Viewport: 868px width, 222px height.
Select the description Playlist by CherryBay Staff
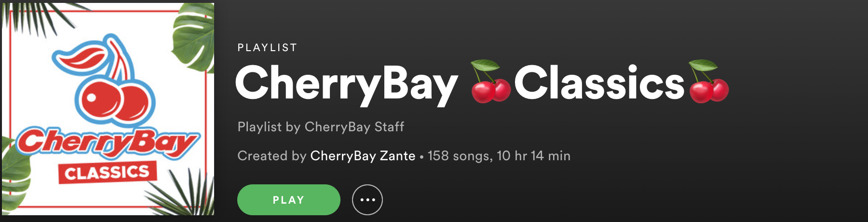point(321,127)
